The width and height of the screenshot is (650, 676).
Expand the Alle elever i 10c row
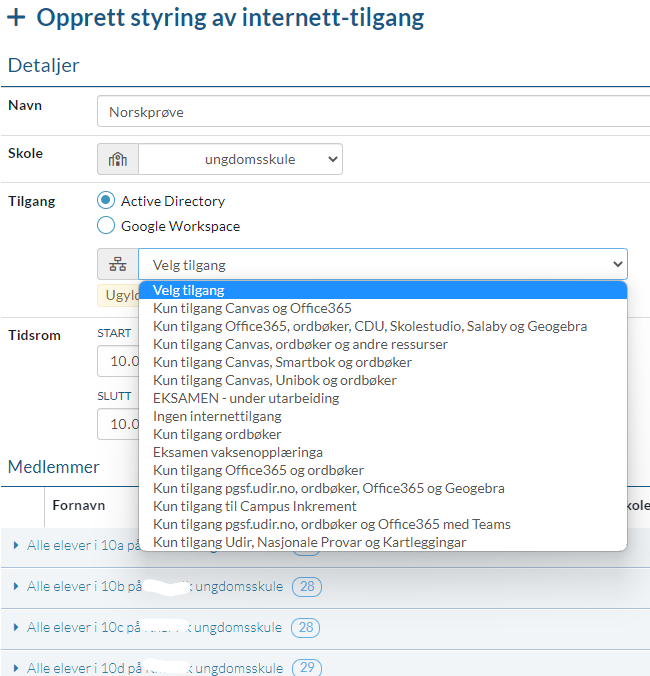click(15, 628)
